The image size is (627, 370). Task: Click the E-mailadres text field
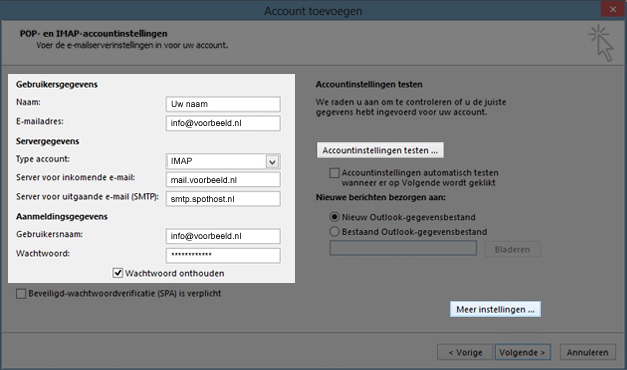[x=223, y=123]
